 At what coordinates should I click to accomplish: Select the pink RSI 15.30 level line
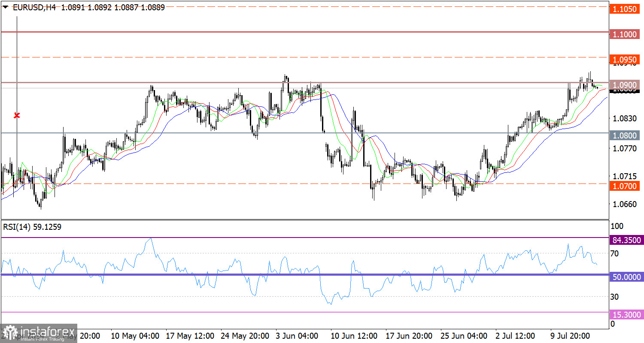pos(305,312)
